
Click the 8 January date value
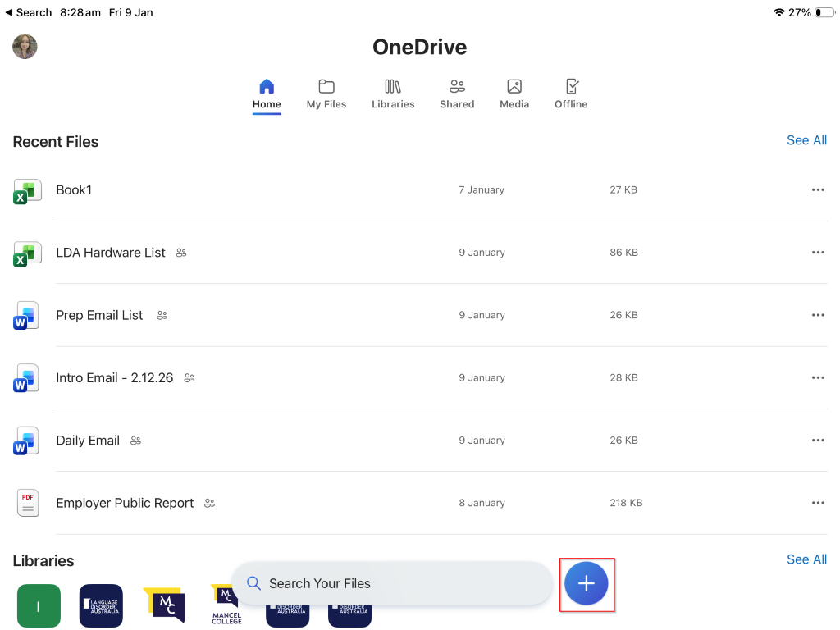482,503
